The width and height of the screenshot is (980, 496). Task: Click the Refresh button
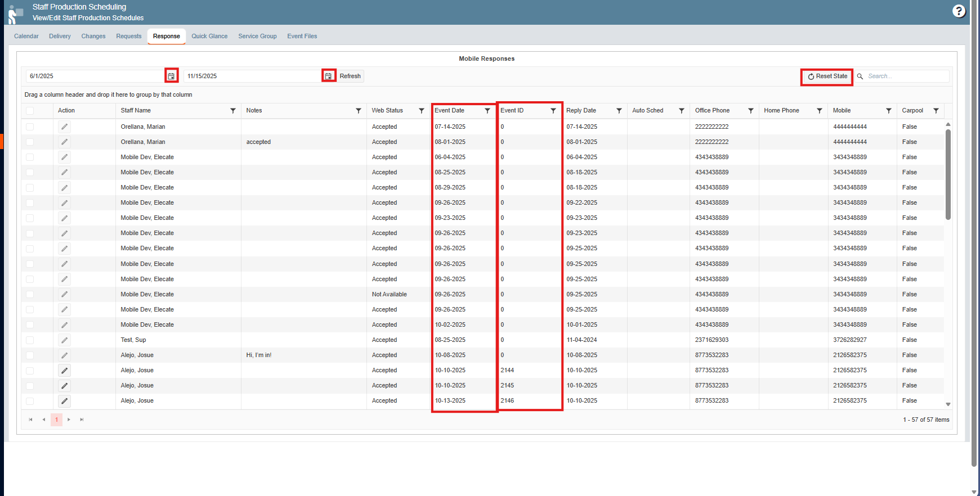[x=350, y=76]
